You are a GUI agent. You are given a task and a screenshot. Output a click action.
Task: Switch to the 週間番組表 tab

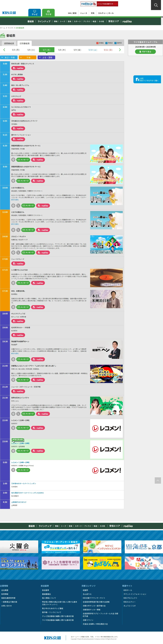(x=9, y=43)
